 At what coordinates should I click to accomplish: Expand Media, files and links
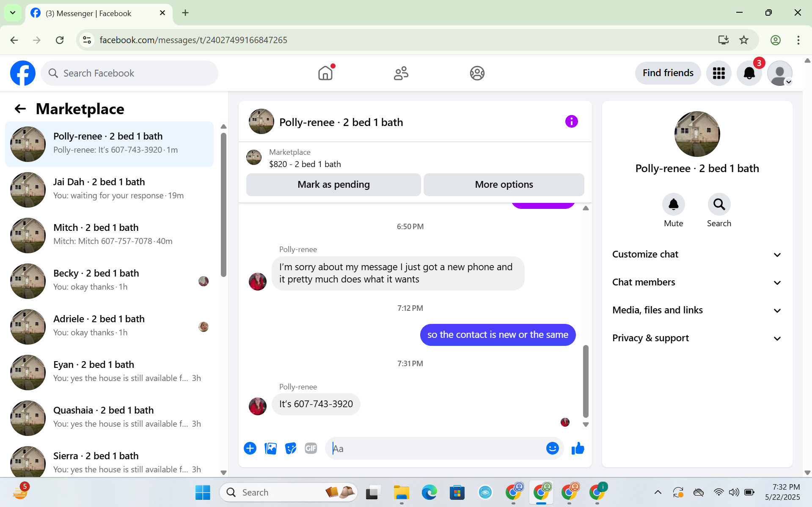pyautogui.click(x=697, y=310)
